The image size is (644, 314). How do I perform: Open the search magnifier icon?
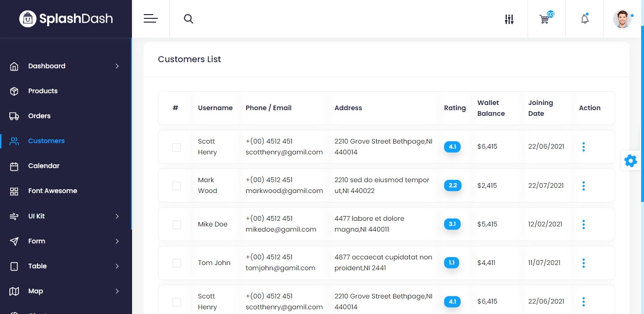(x=189, y=19)
